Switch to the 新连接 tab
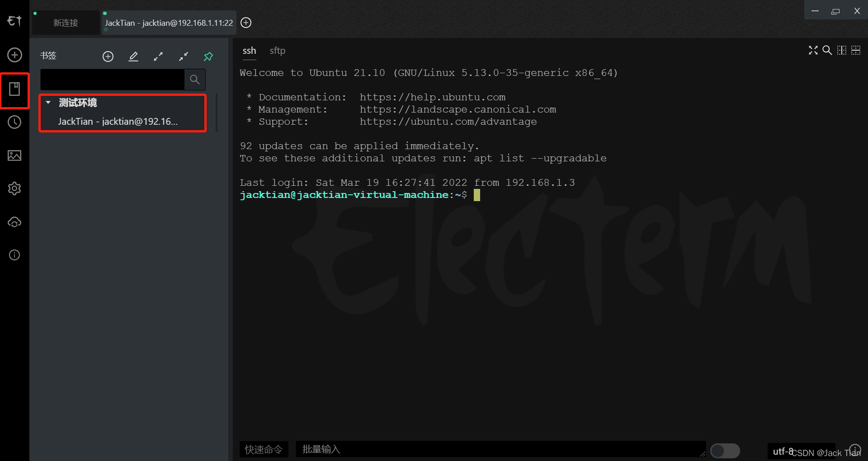 (x=66, y=23)
